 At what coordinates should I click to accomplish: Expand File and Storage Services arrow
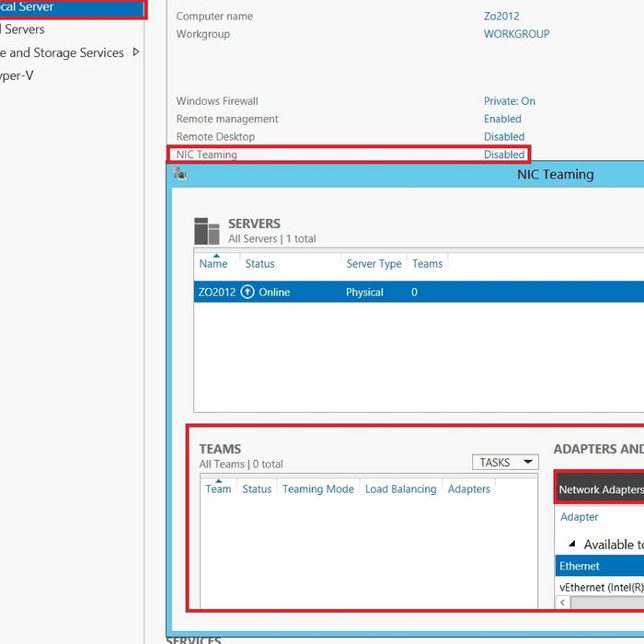(136, 52)
